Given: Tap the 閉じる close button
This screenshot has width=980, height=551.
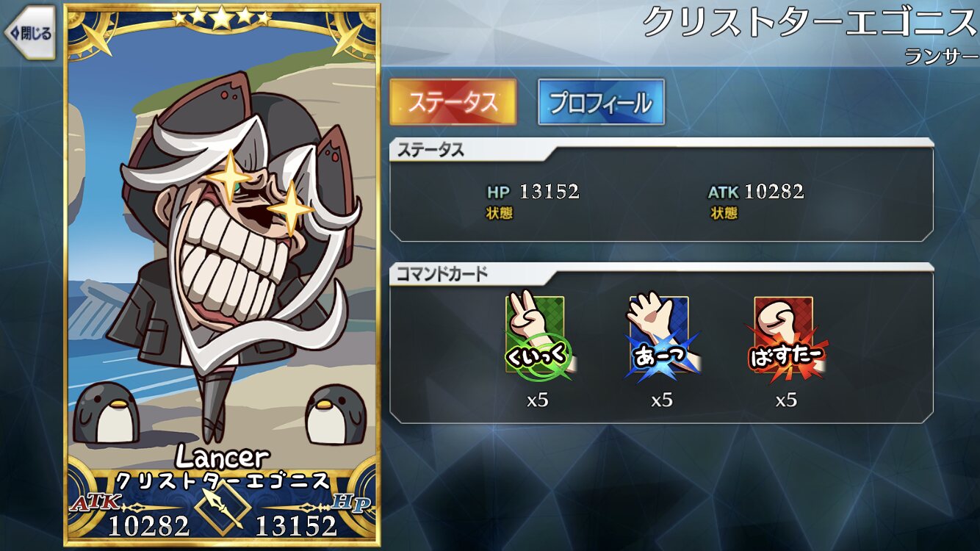Looking at the screenshot, I should pos(29,33).
